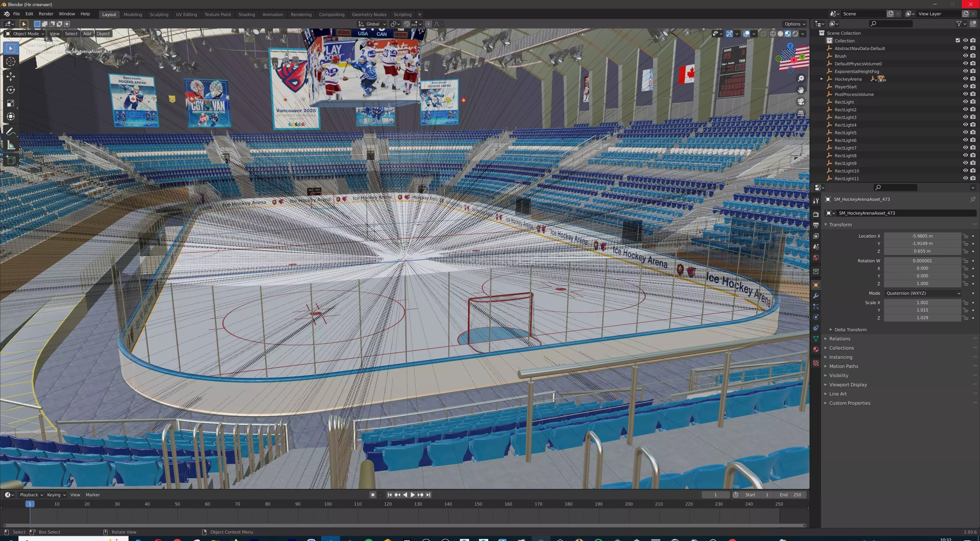
Task: Open the Object Mode dropdown
Action: point(25,33)
